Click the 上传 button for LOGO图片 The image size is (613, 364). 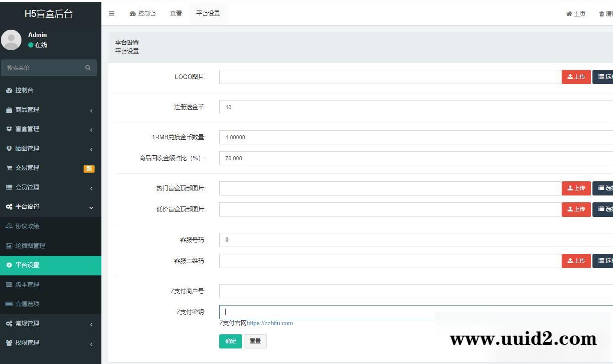576,77
